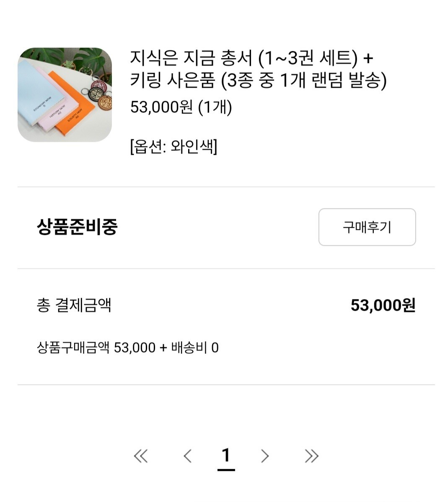Open the book set product thumbnail
Viewport: 448px width, 502px height.
(65, 95)
